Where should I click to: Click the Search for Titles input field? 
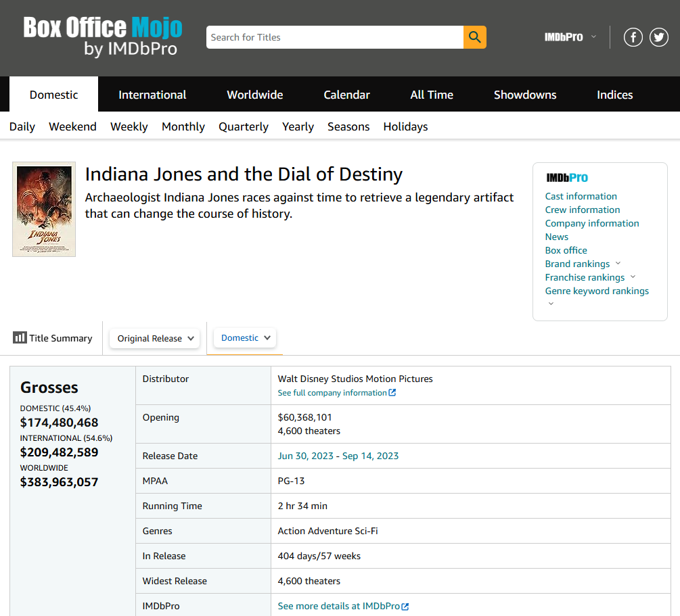point(335,37)
